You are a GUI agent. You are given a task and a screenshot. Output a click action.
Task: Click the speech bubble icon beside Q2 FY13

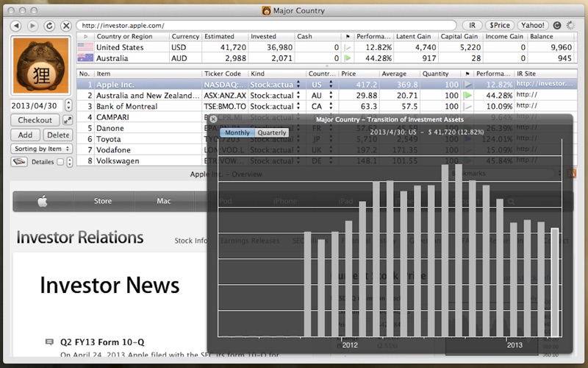click(x=49, y=342)
